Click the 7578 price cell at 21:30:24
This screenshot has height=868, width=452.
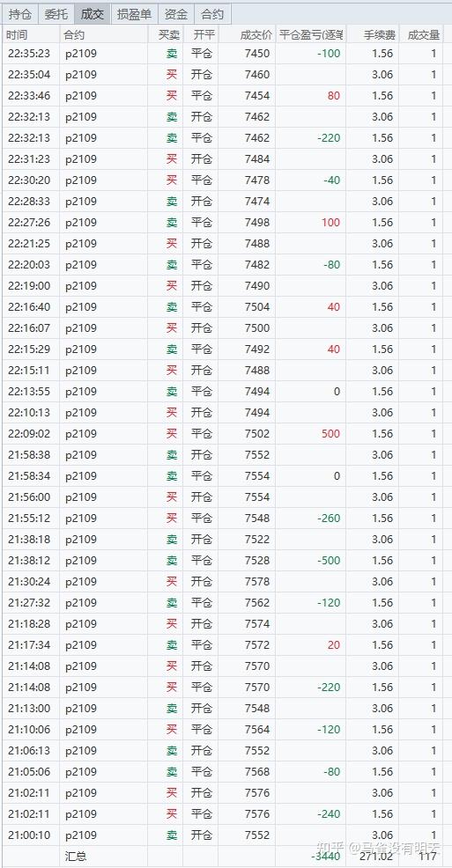(247, 581)
